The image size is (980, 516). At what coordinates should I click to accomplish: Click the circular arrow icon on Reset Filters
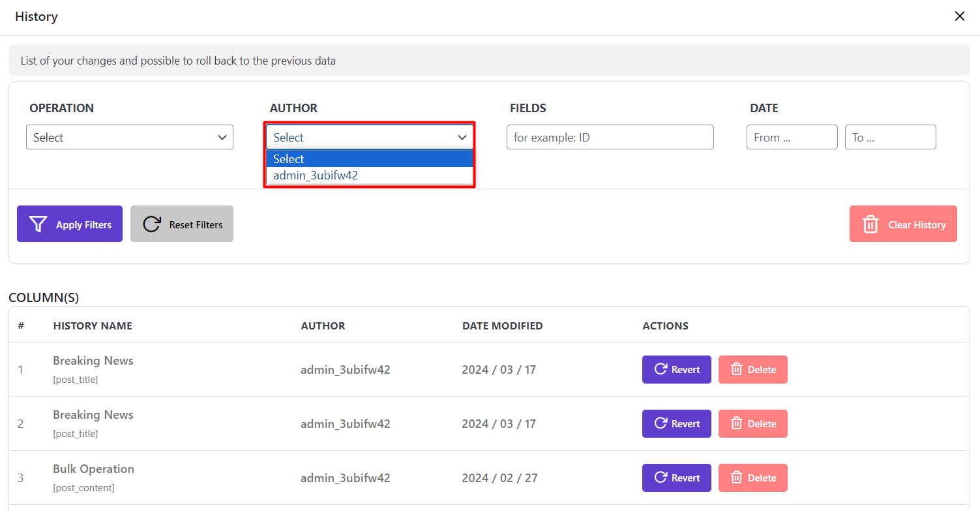point(152,224)
